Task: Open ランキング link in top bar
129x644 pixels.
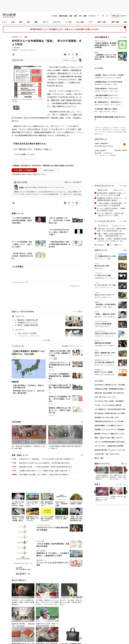Action: click(92, 16)
